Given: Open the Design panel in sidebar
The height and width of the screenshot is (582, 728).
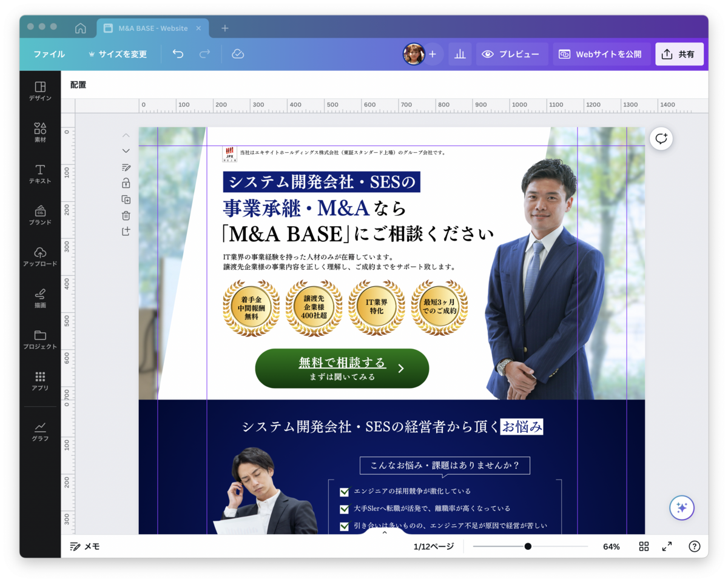Looking at the screenshot, I should (40, 92).
